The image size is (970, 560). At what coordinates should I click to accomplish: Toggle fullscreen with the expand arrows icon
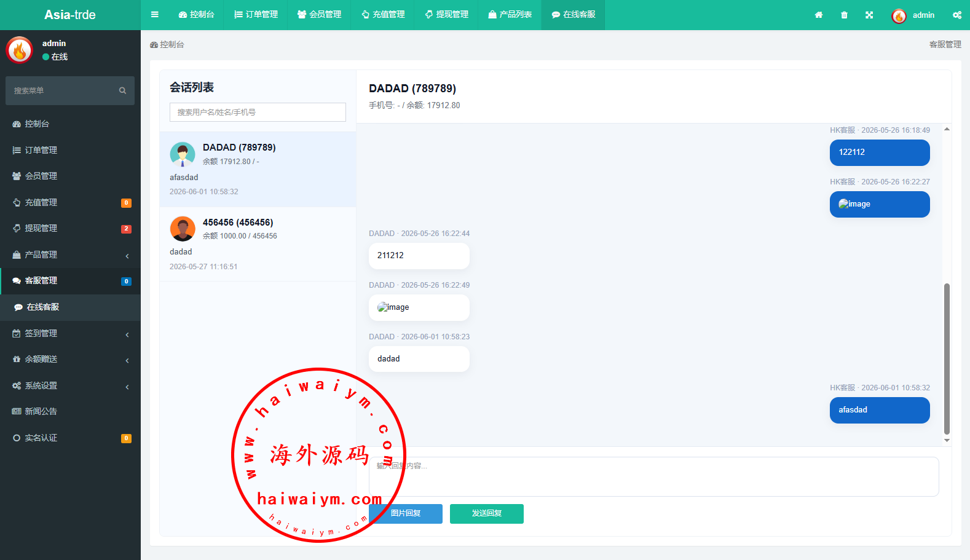pyautogui.click(x=869, y=15)
